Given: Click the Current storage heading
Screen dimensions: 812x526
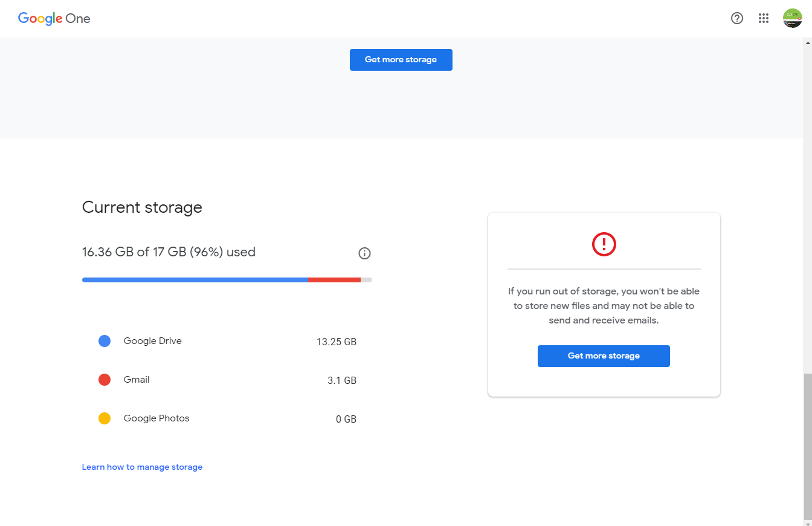Looking at the screenshot, I should point(142,207).
